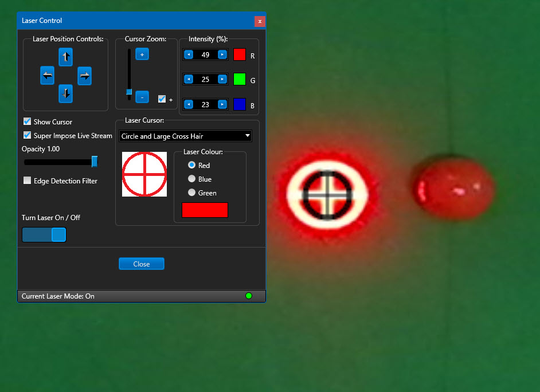Select the Red laser colour option
This screenshot has width=540, height=392.
click(192, 165)
